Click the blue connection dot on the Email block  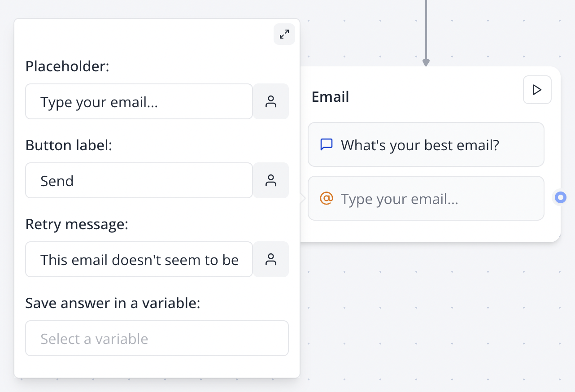(560, 197)
